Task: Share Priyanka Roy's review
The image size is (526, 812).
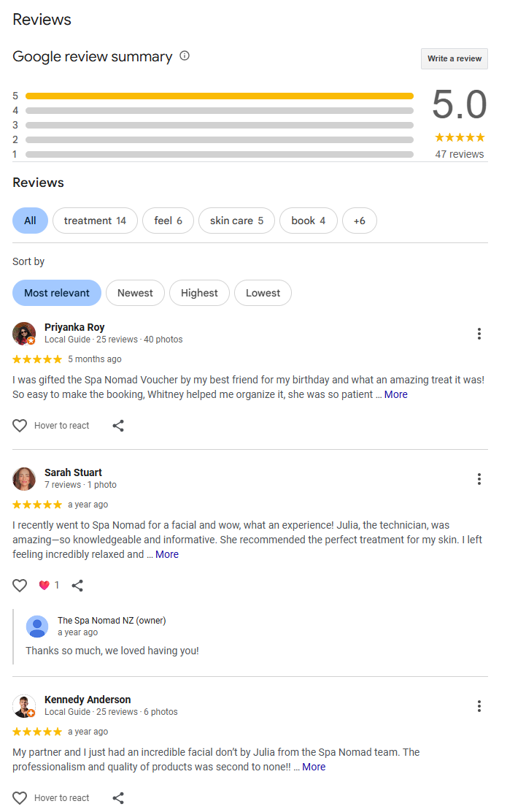Action: point(118,426)
